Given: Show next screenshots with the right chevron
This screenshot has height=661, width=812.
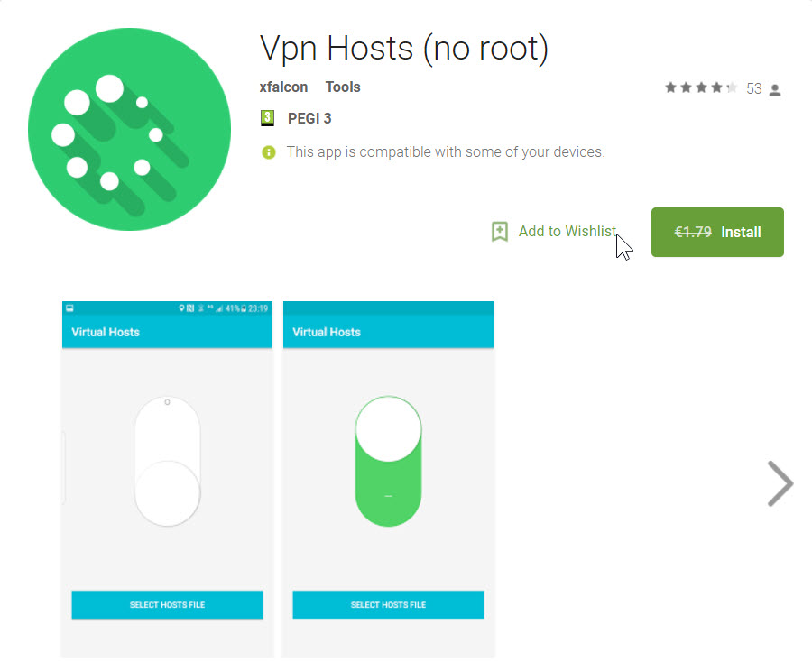Looking at the screenshot, I should 780,483.
